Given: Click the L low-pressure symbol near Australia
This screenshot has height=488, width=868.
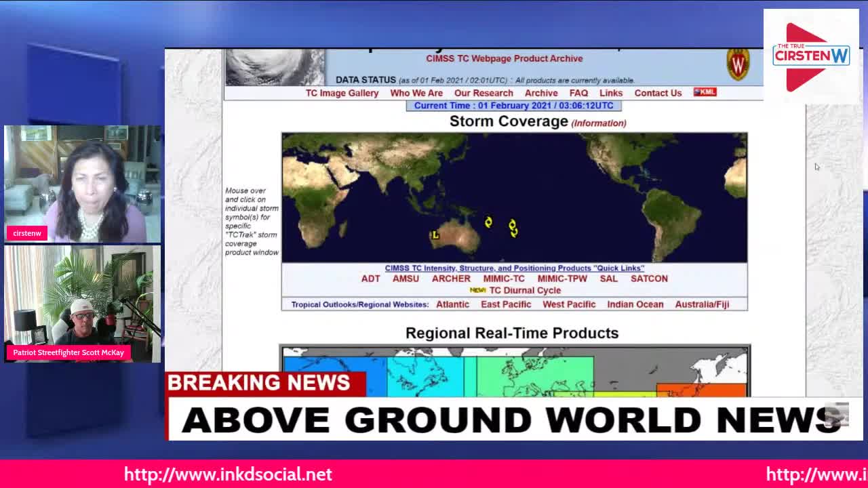Looking at the screenshot, I should click(x=435, y=235).
